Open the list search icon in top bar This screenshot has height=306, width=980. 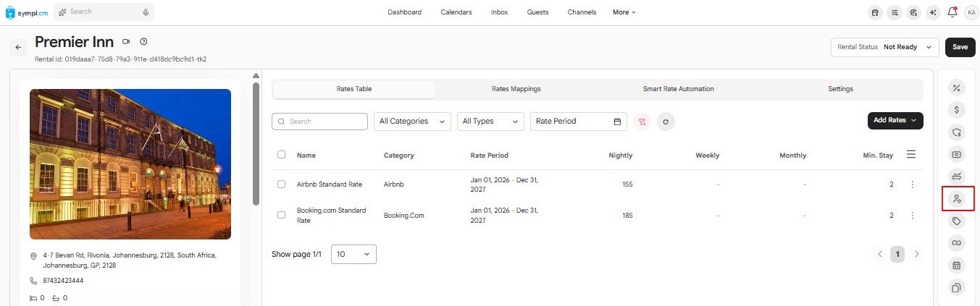895,12
